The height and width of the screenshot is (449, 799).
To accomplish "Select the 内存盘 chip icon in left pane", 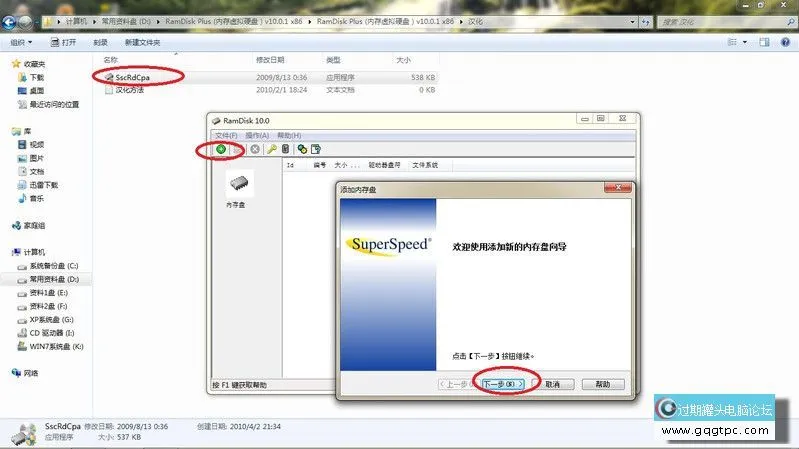I will pyautogui.click(x=238, y=183).
